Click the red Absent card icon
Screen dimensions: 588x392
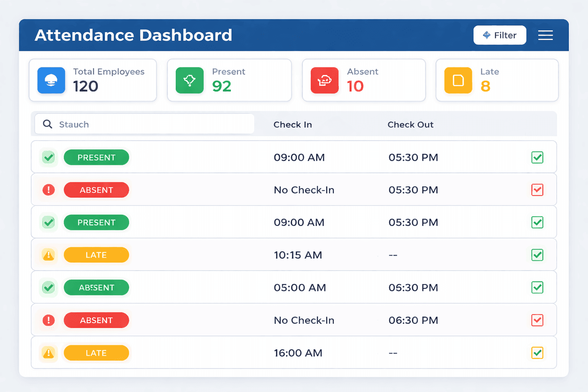coord(324,80)
